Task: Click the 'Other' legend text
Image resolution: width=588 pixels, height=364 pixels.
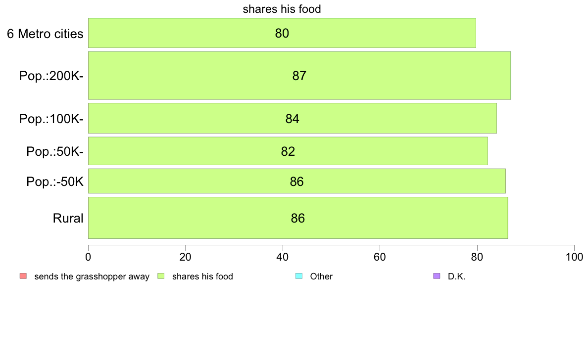Action: click(321, 276)
